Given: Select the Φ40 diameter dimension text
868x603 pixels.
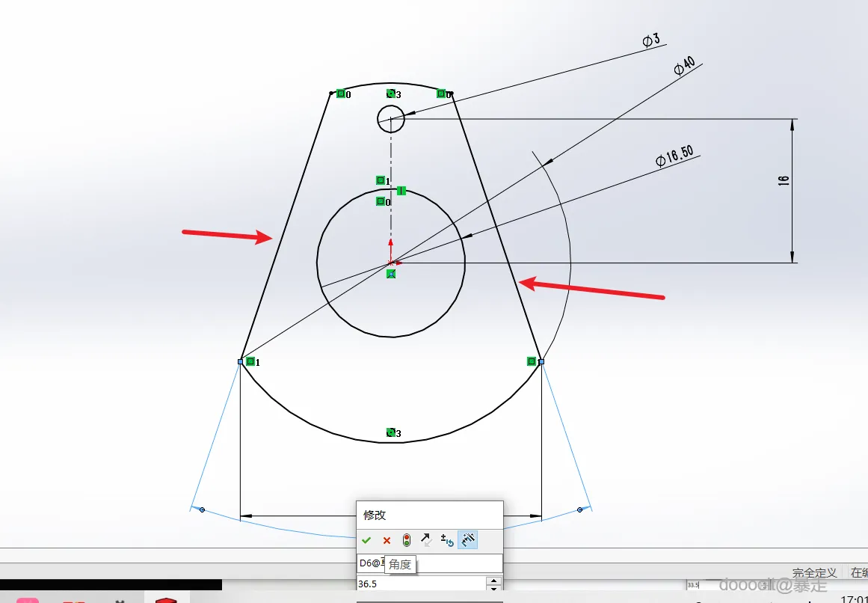Looking at the screenshot, I should (685, 65).
